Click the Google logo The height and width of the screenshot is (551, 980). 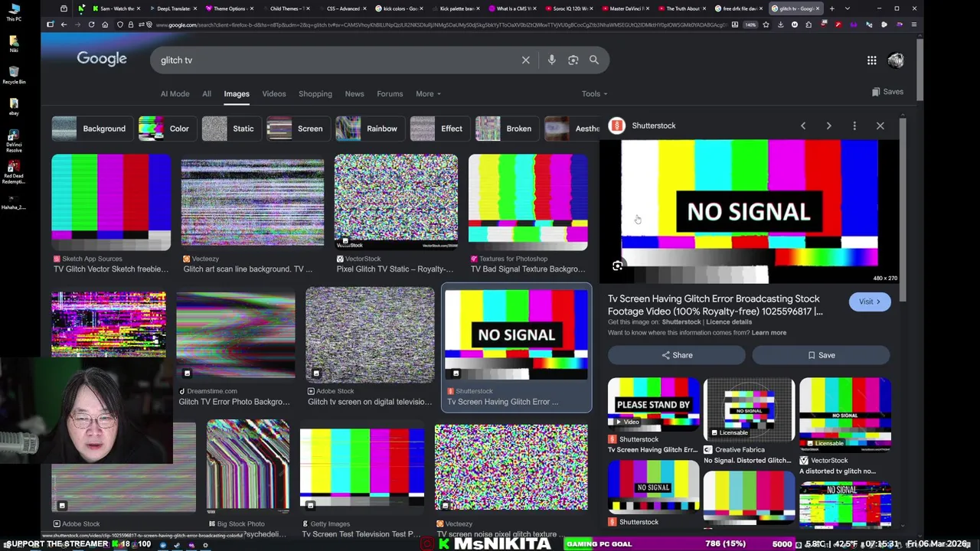(102, 59)
